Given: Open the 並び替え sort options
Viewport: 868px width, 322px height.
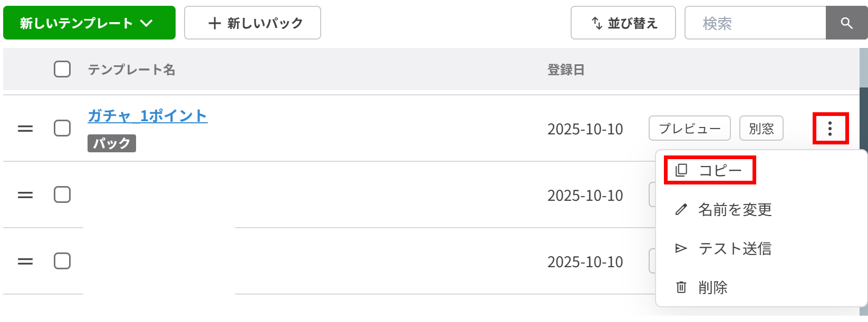Looking at the screenshot, I should (623, 23).
